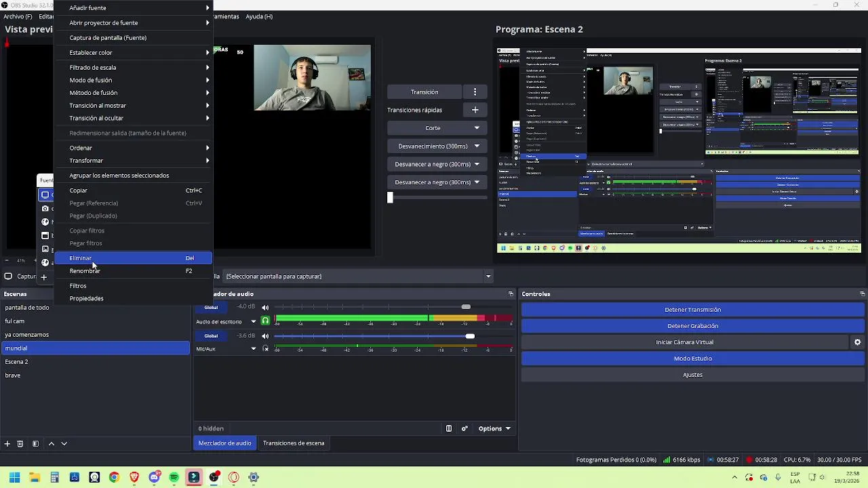Open Audio del escritorio options arrow

point(254,321)
